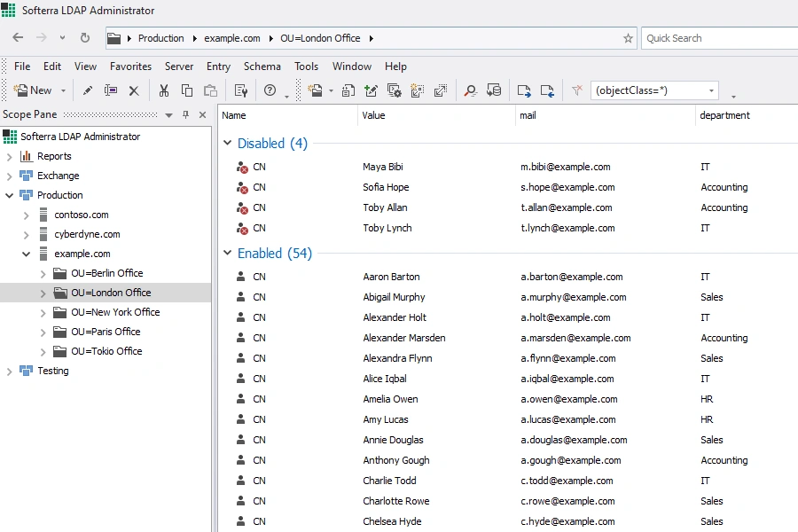Open the Schema menu

click(x=262, y=66)
